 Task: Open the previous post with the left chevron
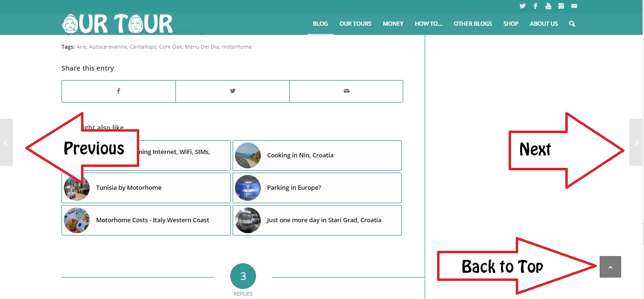tap(6, 142)
